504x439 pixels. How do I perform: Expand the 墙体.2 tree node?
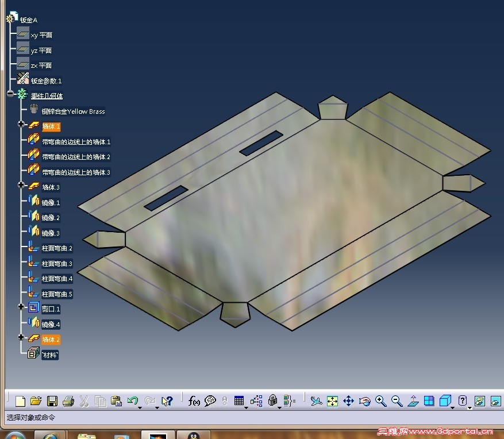(21, 337)
